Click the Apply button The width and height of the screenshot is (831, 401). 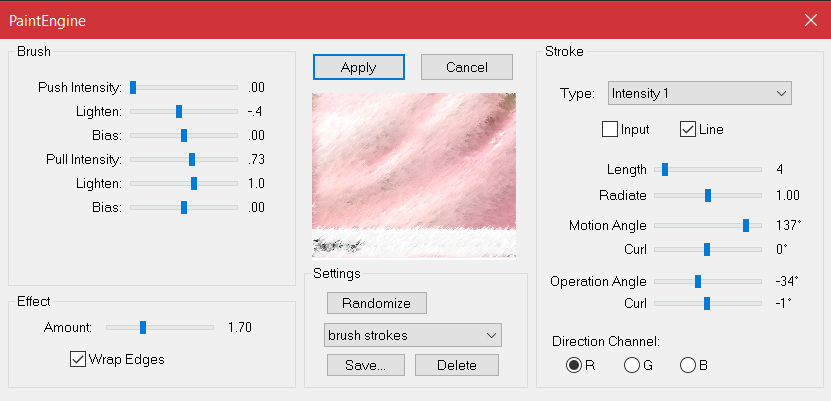click(359, 67)
